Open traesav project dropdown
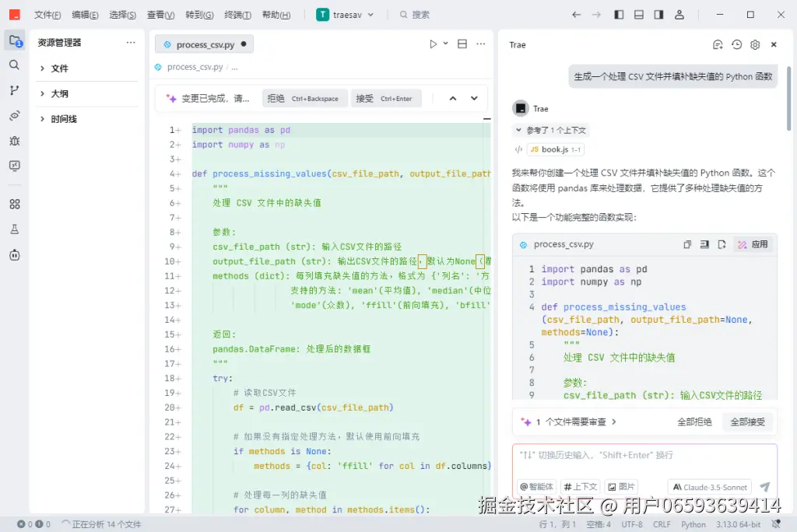Screen dimensions: 797x532 point(346,15)
